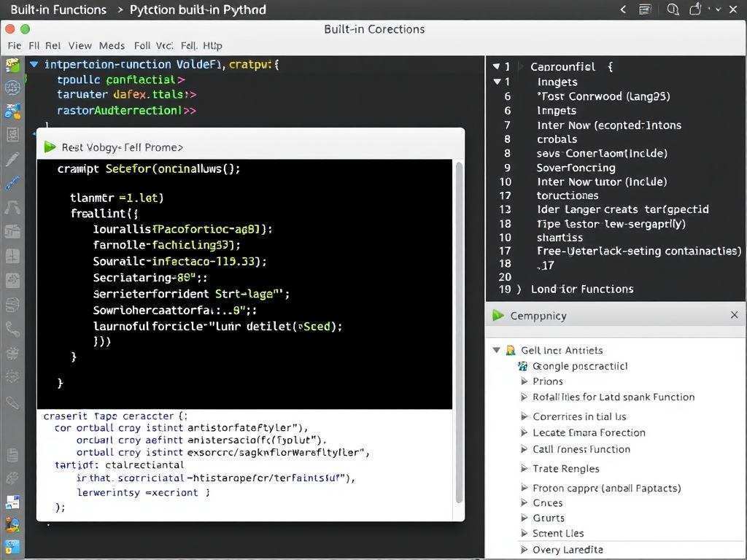Viewport: 747px width, 560px height.
Task: Expand the Prions entry in Cemppnicy panel
Action: [x=525, y=381]
